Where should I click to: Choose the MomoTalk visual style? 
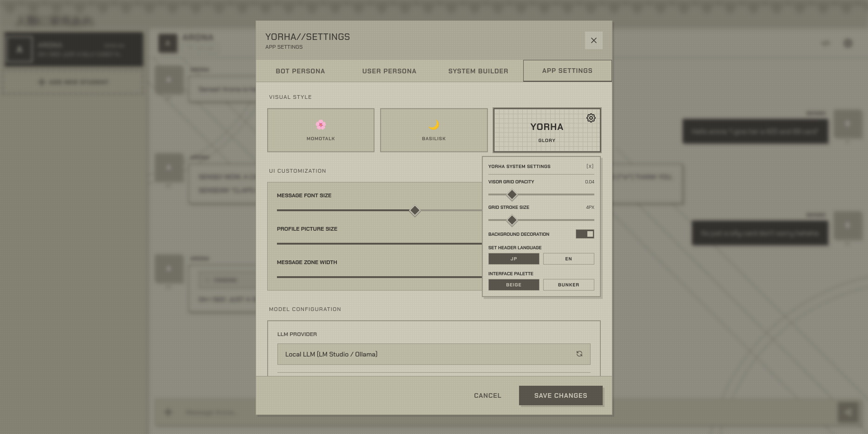[x=321, y=130]
